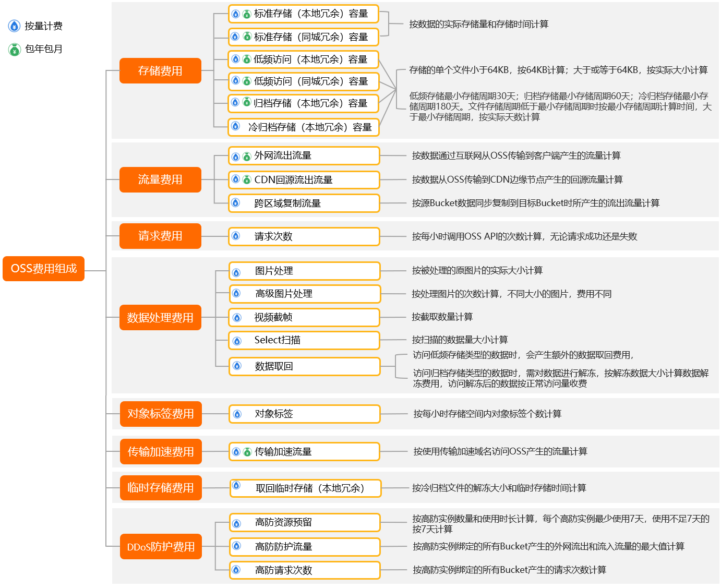Click blue droplet icon in 标准存储（同城冗余）容量 node
This screenshot has width=721, height=588.
(235, 37)
